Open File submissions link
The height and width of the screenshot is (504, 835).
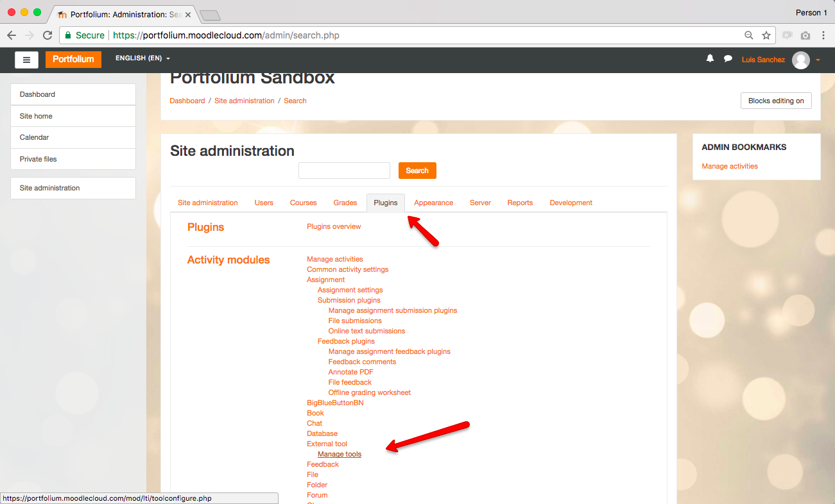(355, 321)
